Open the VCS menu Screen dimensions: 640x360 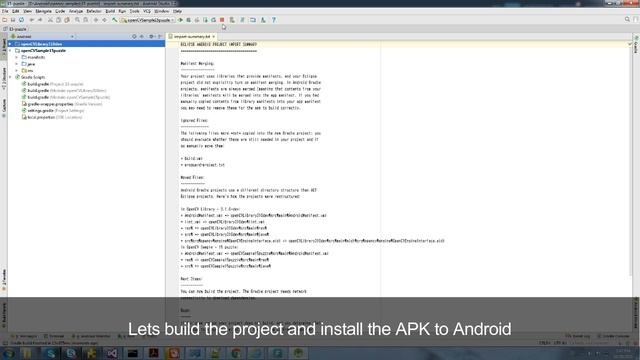point(147,11)
